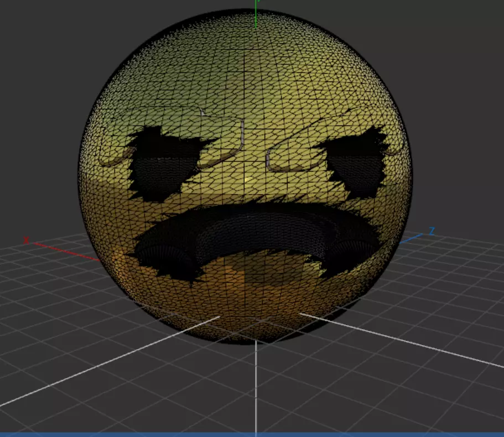
Task: Click the blue Z axis label
Action: click(432, 231)
